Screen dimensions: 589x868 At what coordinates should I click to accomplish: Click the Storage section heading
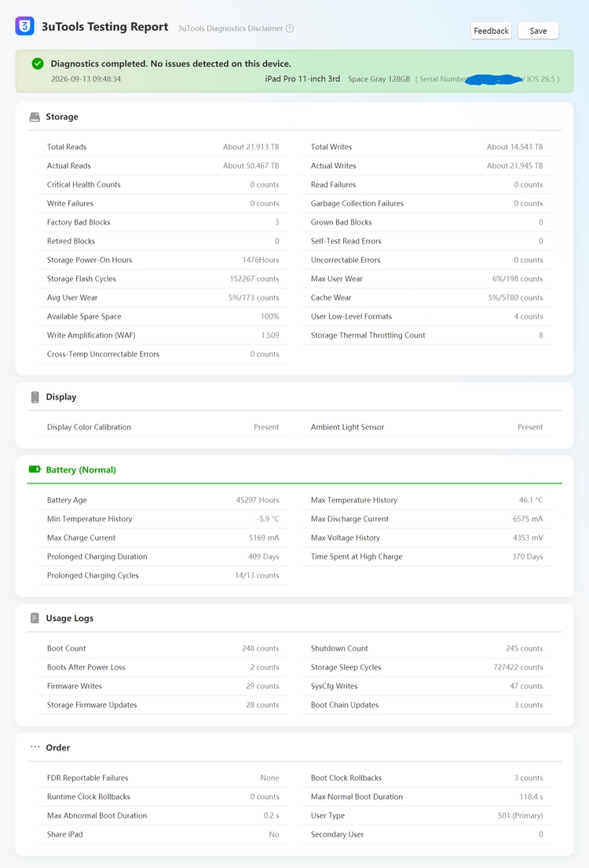(x=62, y=117)
